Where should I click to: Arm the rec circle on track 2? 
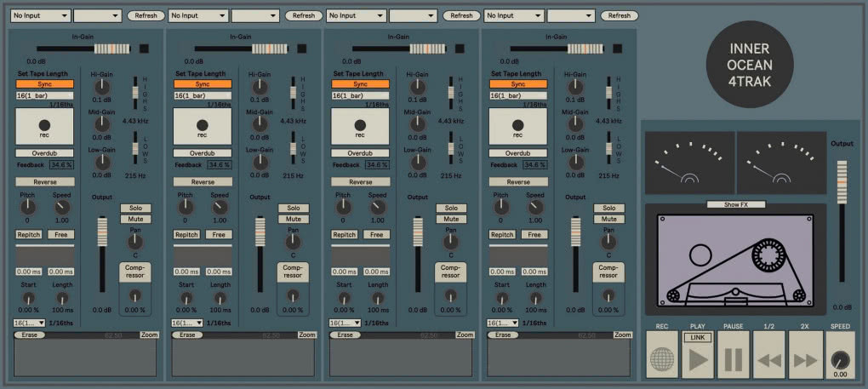[x=202, y=126]
